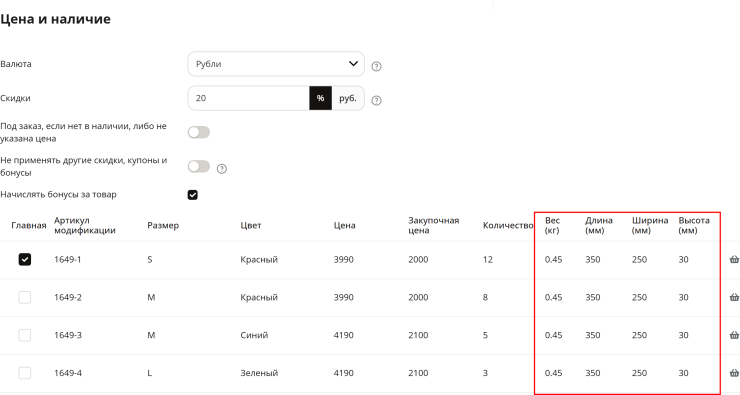Click the Закупочная цена column header
Image resolution: width=740 pixels, height=395 pixels.
tap(434, 226)
